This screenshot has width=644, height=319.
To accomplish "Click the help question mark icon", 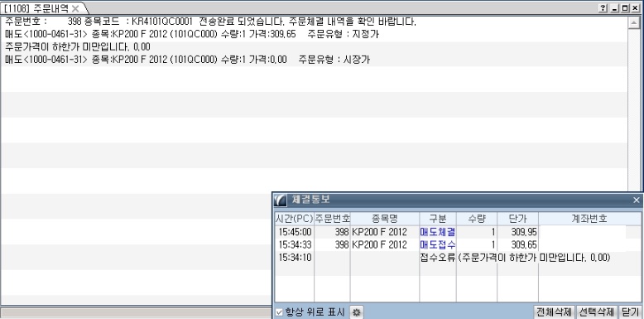I will pos(603,8).
